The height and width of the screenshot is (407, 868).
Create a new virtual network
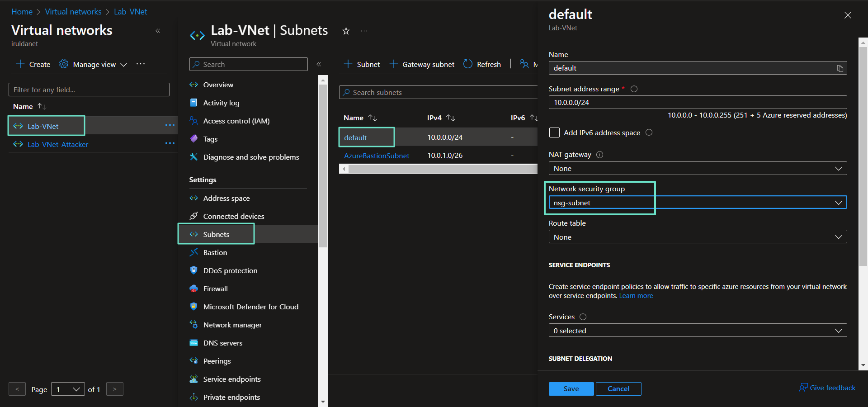coord(33,64)
